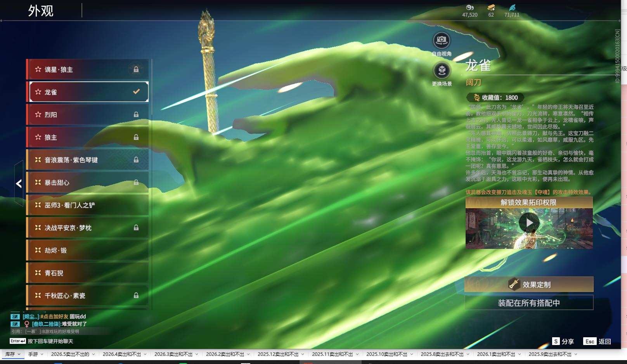This screenshot has width=627, height=364.
Task: Switch to the 2025.8卖出去和不出 sheet tab
Action: point(442,354)
